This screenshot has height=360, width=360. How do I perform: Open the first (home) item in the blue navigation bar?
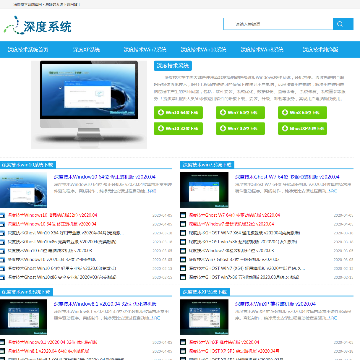28,50
